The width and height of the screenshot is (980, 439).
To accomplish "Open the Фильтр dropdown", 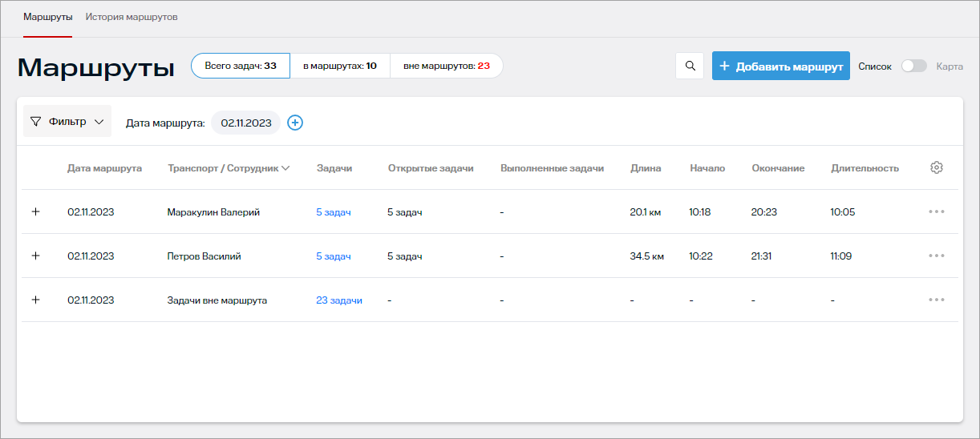I will [67, 122].
